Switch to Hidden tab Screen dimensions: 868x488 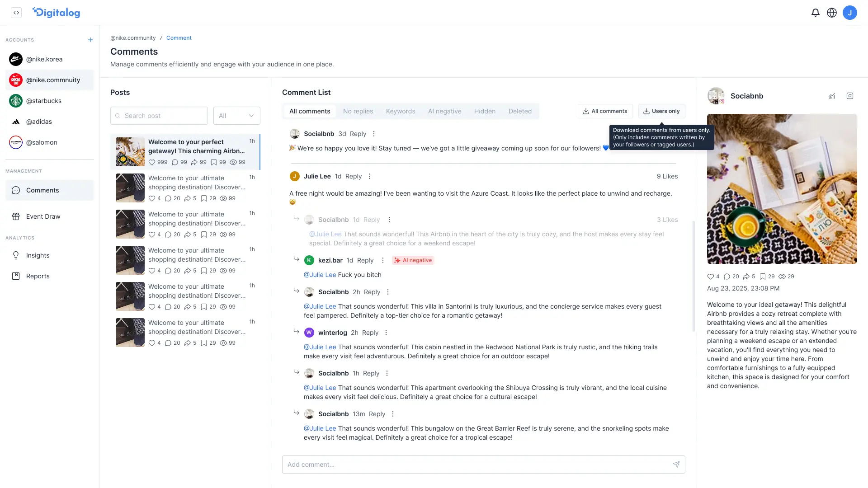(485, 111)
